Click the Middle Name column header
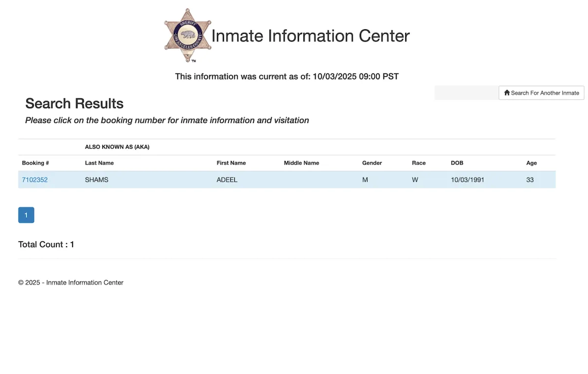Image resolution: width=588 pixels, height=374 pixels. [x=301, y=163]
